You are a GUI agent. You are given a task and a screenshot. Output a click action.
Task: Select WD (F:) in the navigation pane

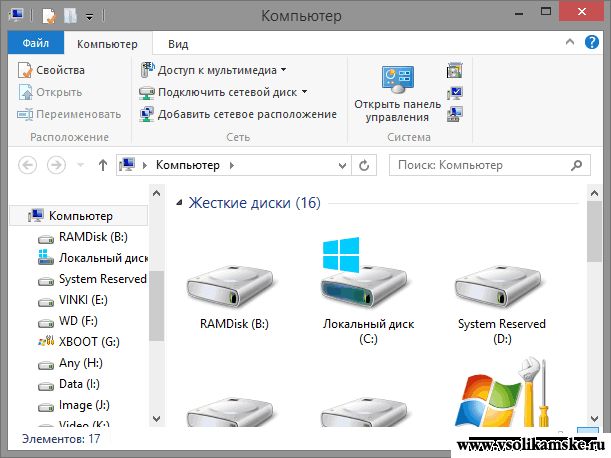[x=74, y=320]
